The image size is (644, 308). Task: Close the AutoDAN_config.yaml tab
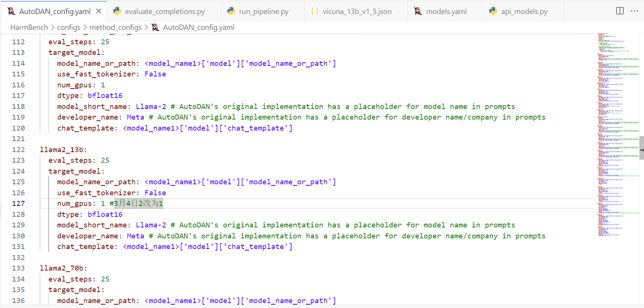(99, 11)
